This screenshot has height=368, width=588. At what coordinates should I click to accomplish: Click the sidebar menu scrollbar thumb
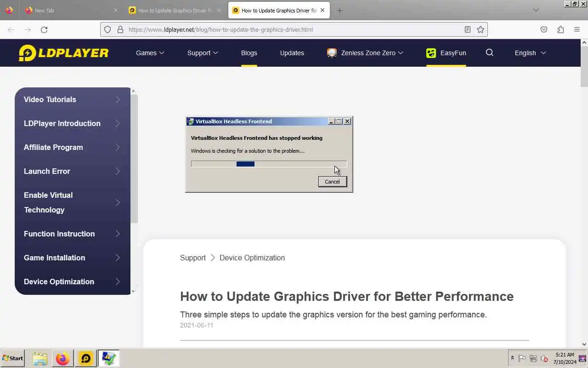tap(134, 159)
